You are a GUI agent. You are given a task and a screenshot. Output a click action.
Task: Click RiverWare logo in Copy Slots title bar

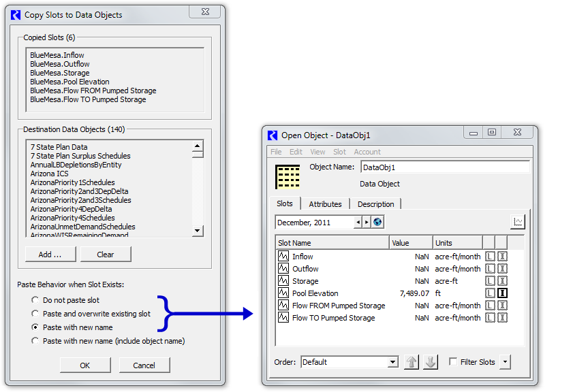[16, 15]
